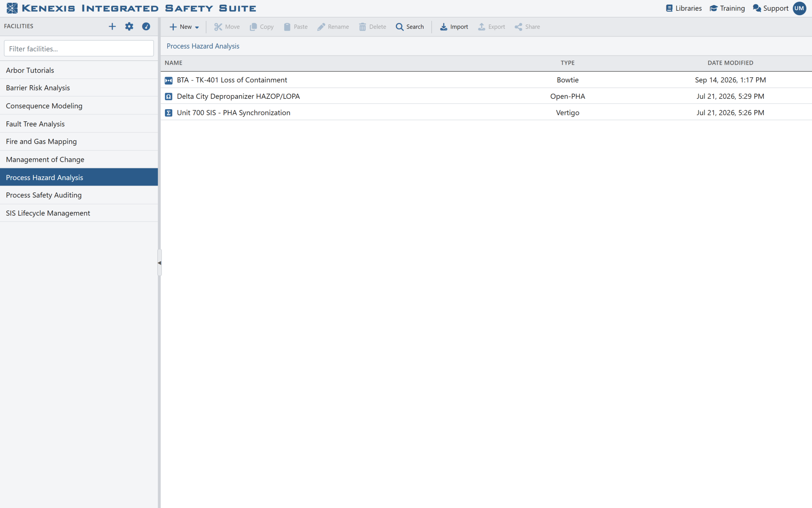812x508 pixels.
Task: Click the Export toolbar button
Action: (x=492, y=27)
